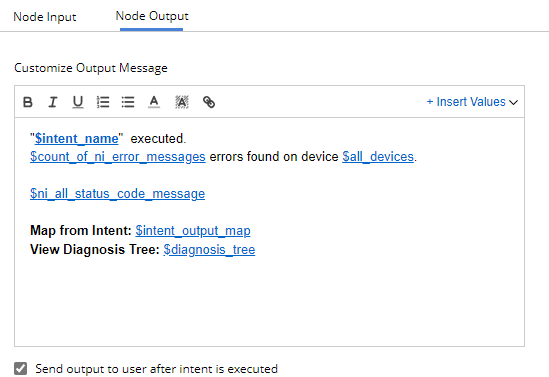Choose the text highlight color tool
Viewport: 549px width, 377px height.
point(182,102)
